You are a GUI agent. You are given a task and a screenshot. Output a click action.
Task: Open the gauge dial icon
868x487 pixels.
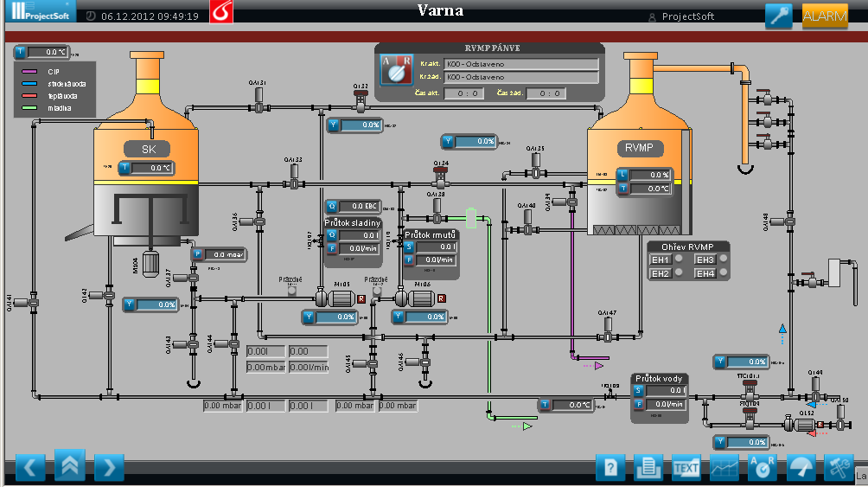pyautogui.click(x=801, y=468)
